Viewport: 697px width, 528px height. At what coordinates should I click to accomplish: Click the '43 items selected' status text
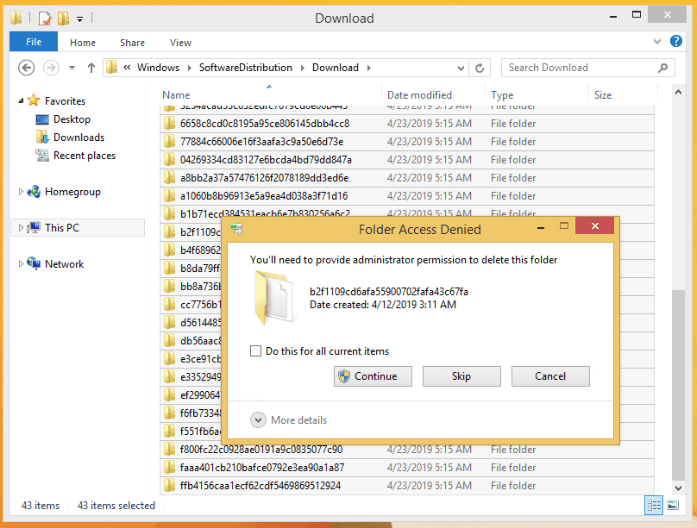[116, 505]
